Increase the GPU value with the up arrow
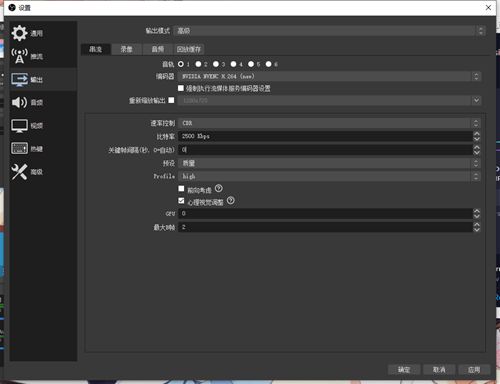 [477, 211]
